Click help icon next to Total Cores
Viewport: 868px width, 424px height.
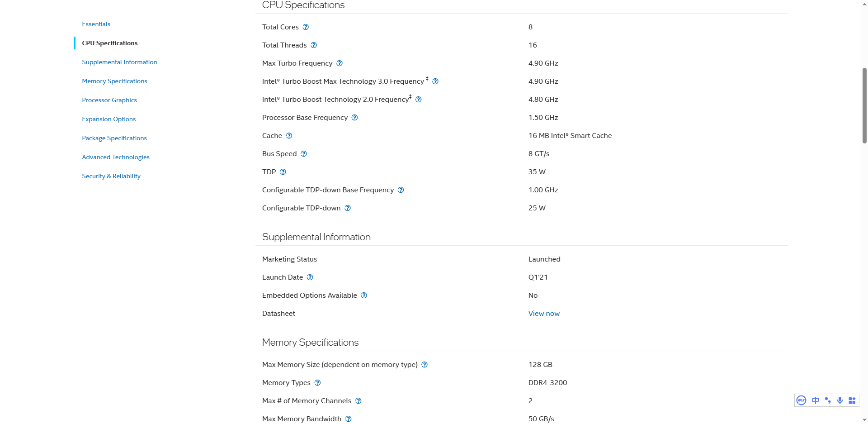[306, 27]
